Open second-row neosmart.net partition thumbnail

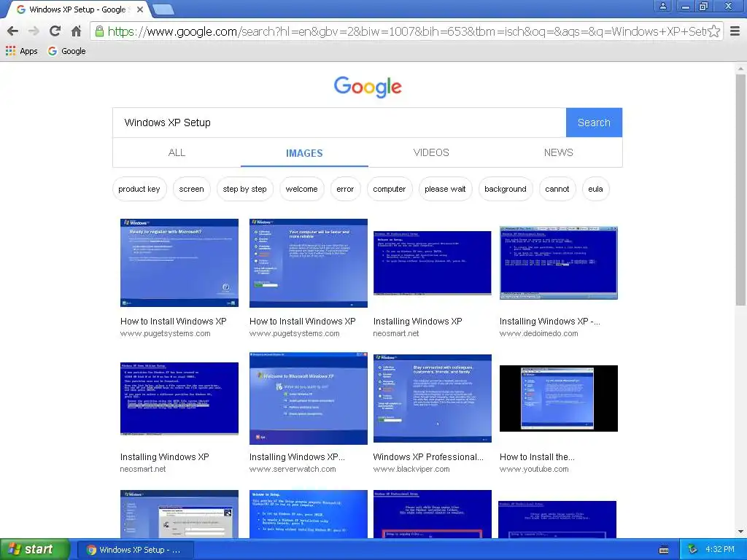click(x=179, y=399)
